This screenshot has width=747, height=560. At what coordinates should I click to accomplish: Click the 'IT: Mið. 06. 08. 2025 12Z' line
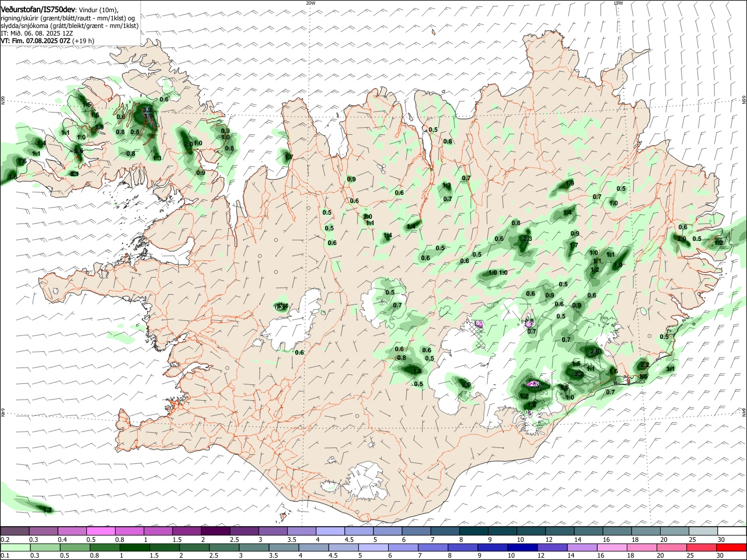(x=37, y=33)
